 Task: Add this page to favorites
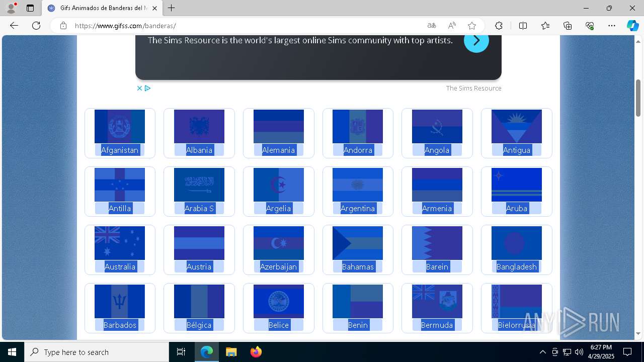(472, 26)
